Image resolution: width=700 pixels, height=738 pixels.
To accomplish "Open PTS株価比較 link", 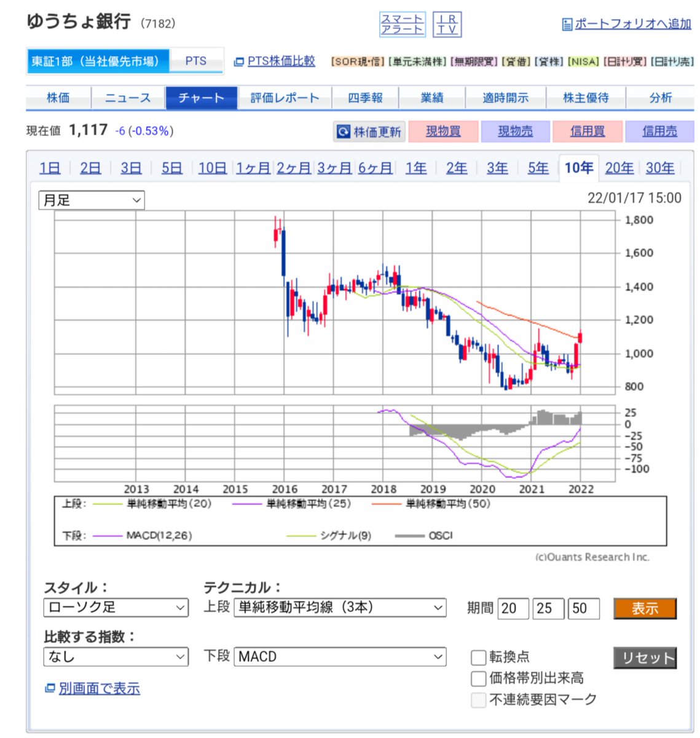I will (x=281, y=61).
